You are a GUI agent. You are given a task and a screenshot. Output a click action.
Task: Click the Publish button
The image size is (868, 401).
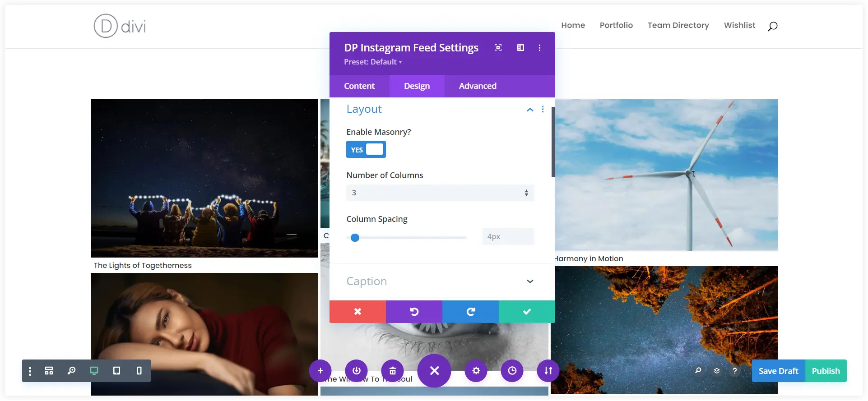(x=826, y=371)
